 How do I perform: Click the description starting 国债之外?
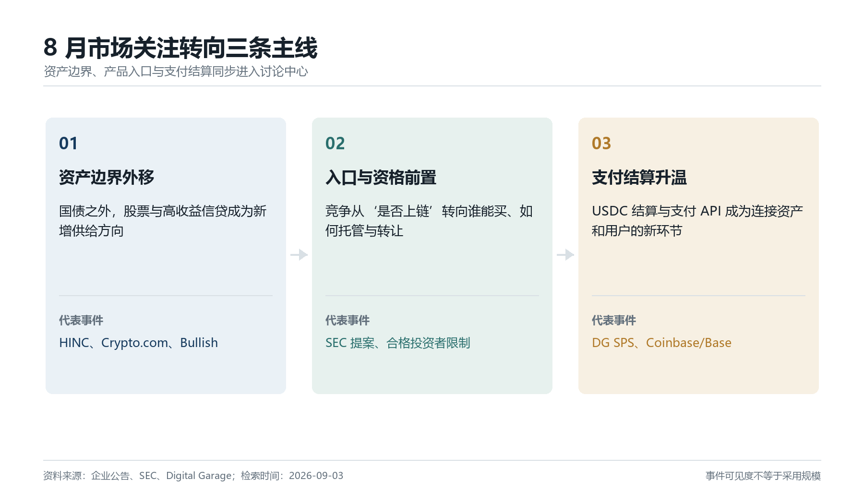pyautogui.click(x=163, y=221)
